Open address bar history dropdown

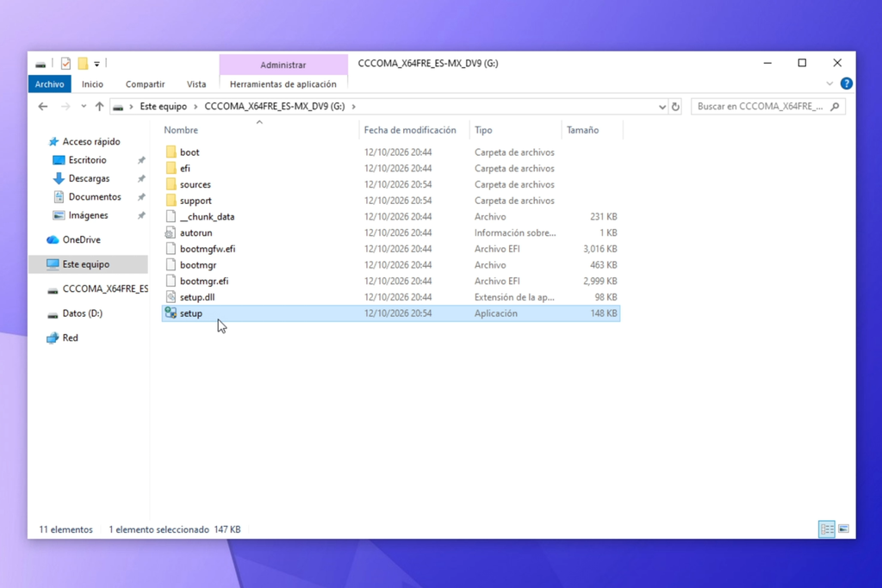tap(662, 106)
